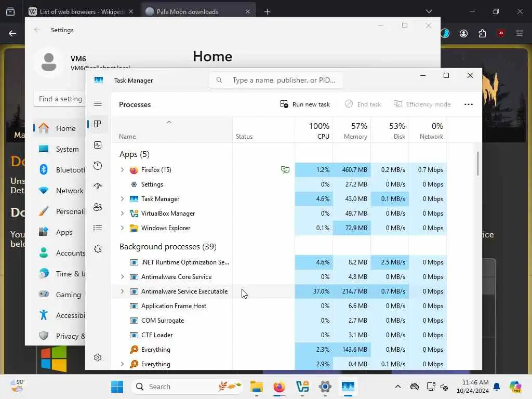This screenshot has width=532, height=399.
Task: Open Task Manager settings gear icon
Action: pos(98,357)
